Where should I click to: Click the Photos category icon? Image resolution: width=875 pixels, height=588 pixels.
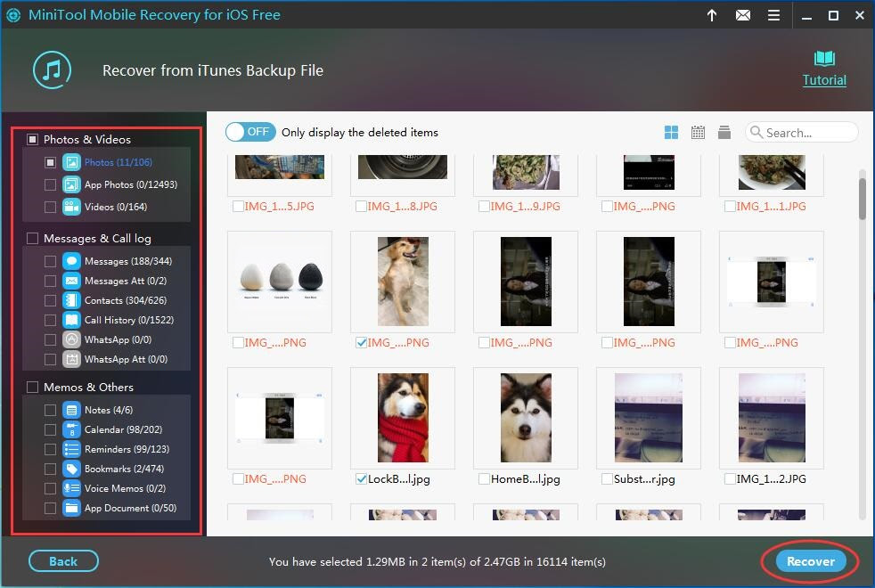(x=71, y=162)
